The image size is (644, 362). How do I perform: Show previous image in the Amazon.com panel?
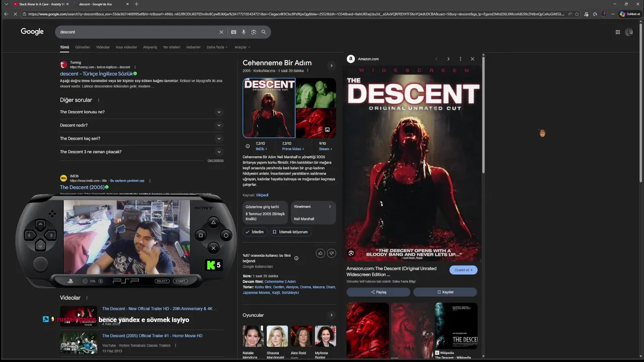click(x=436, y=59)
